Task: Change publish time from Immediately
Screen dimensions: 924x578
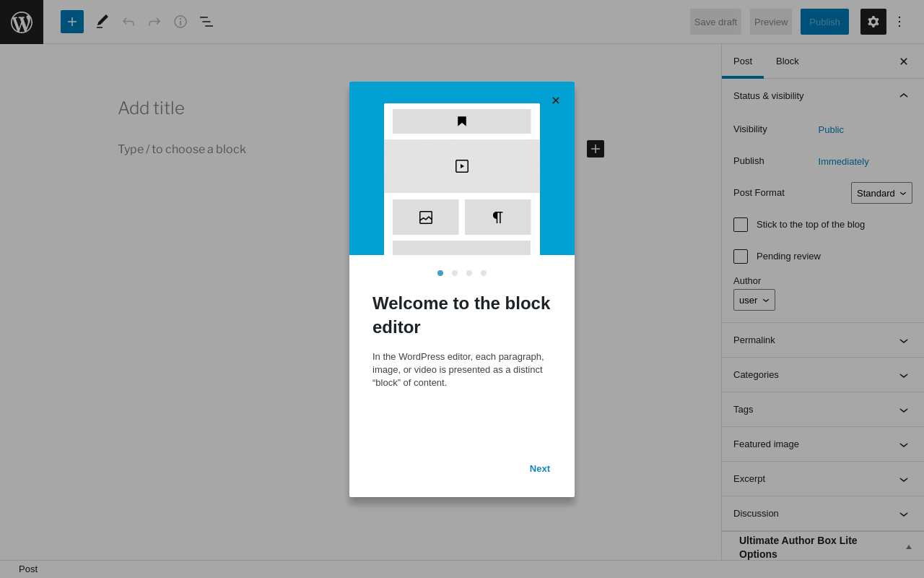Action: (843, 162)
